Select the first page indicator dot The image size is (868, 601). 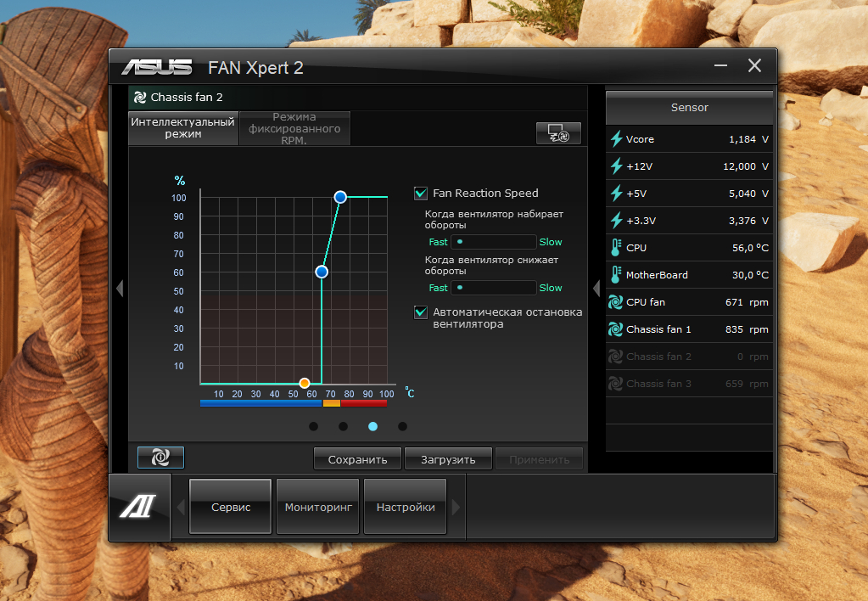[313, 426]
